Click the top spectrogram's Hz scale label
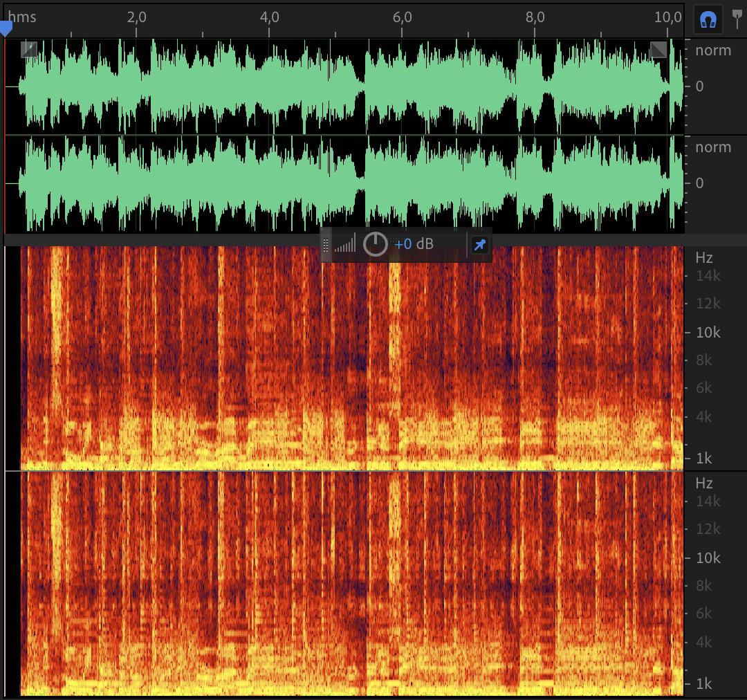 [704, 258]
